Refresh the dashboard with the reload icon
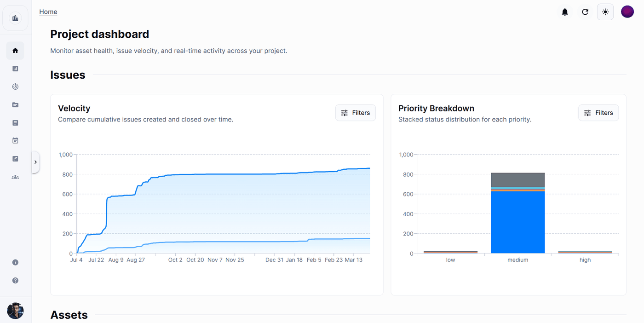Image resolution: width=644 pixels, height=323 pixels. tap(585, 12)
